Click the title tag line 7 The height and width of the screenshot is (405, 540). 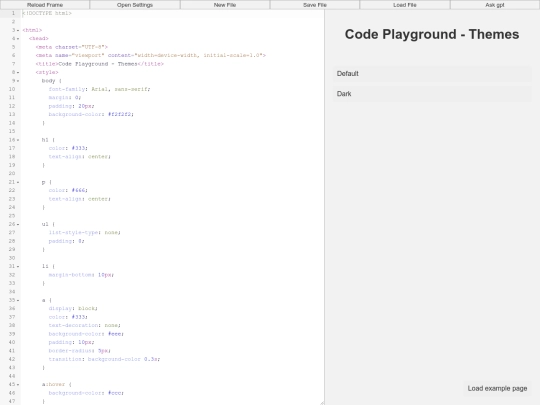pos(100,64)
